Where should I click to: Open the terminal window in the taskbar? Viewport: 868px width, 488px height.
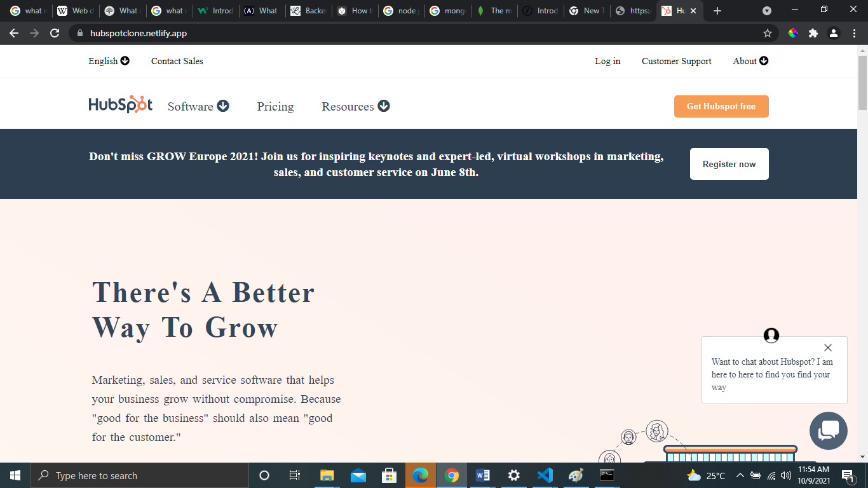(x=607, y=475)
